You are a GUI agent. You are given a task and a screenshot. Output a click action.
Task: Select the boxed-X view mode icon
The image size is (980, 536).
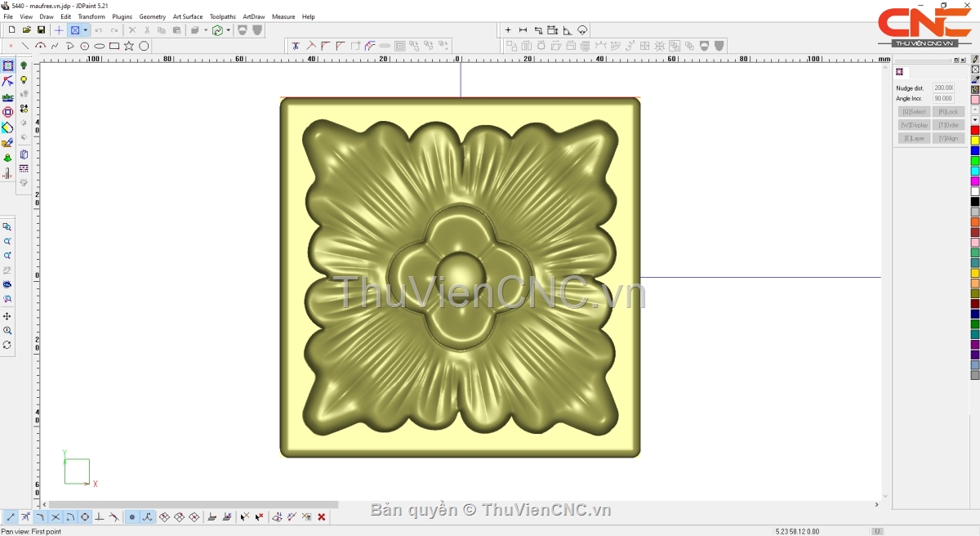point(75,30)
